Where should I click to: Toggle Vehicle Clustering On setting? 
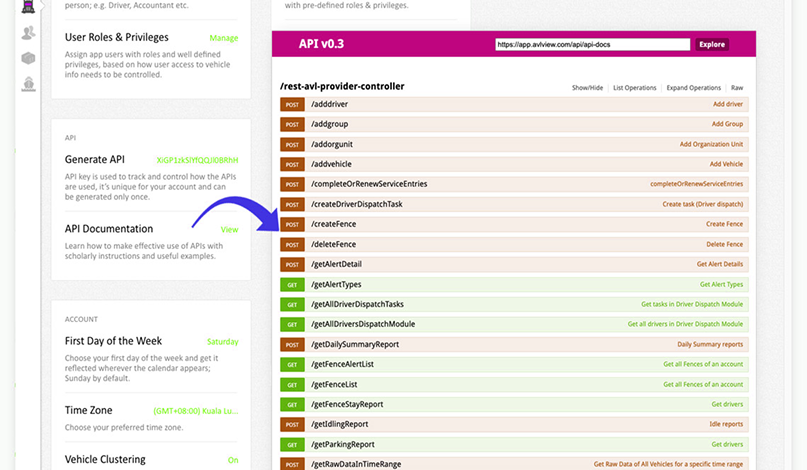click(x=232, y=460)
